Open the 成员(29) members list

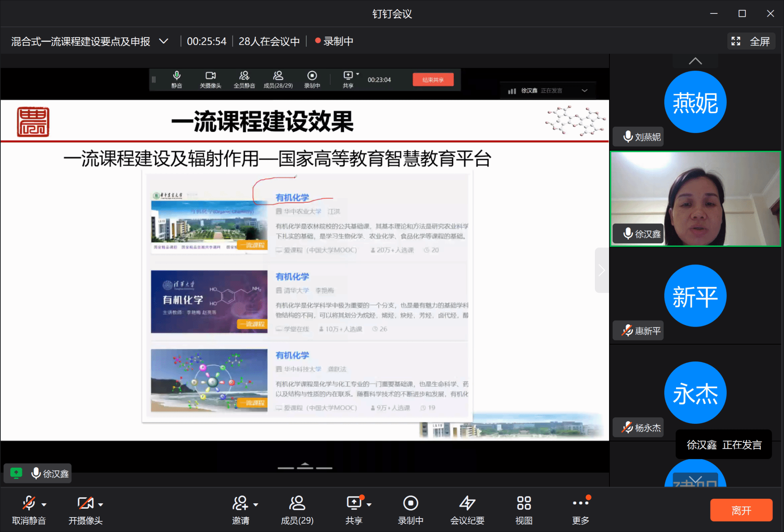pyautogui.click(x=297, y=503)
